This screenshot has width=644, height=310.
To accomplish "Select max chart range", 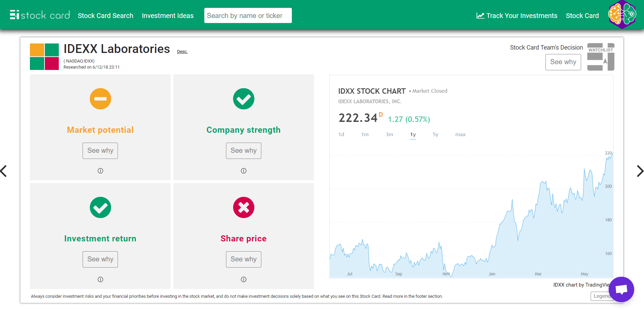I will pos(460,134).
